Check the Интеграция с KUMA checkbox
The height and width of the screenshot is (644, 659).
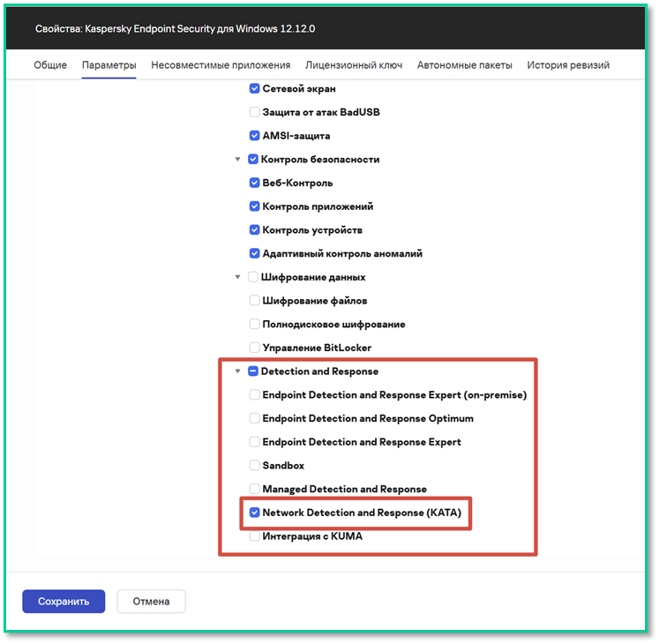(x=254, y=536)
